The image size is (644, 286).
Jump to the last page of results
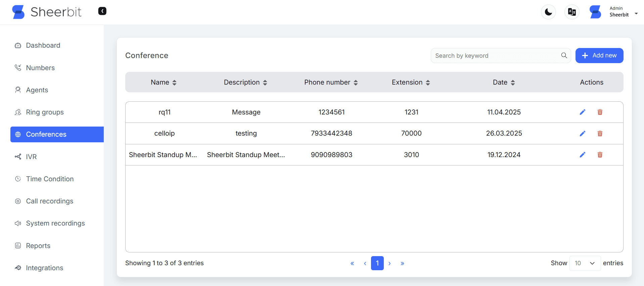[402, 264]
